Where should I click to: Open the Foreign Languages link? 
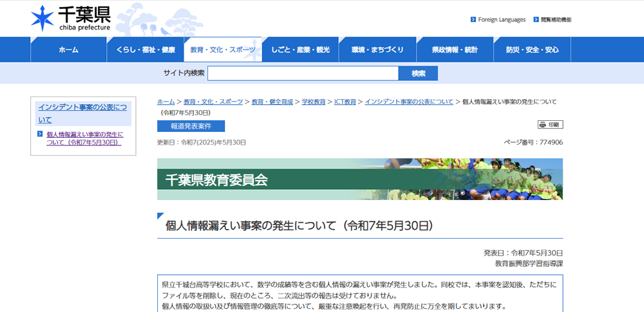502,20
